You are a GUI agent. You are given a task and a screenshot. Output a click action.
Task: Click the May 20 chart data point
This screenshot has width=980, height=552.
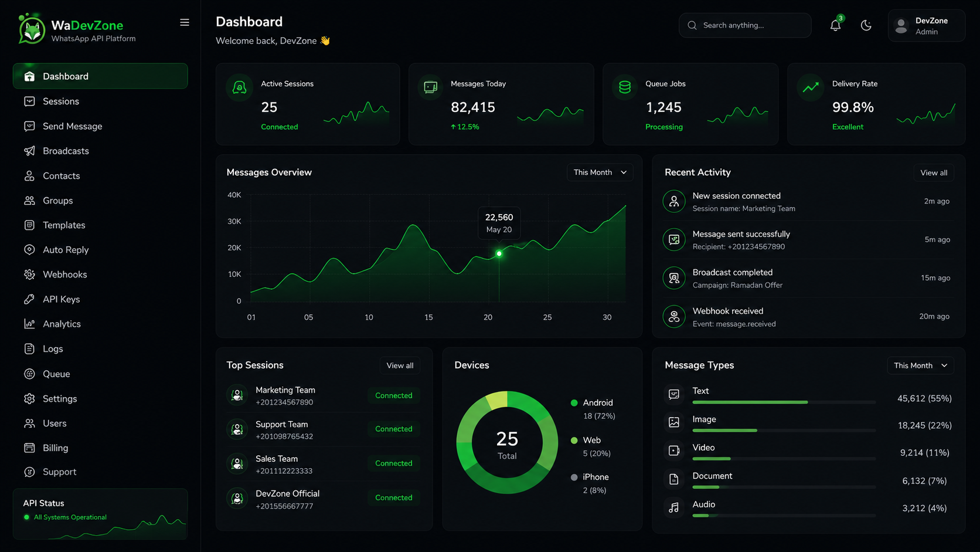[x=499, y=254]
